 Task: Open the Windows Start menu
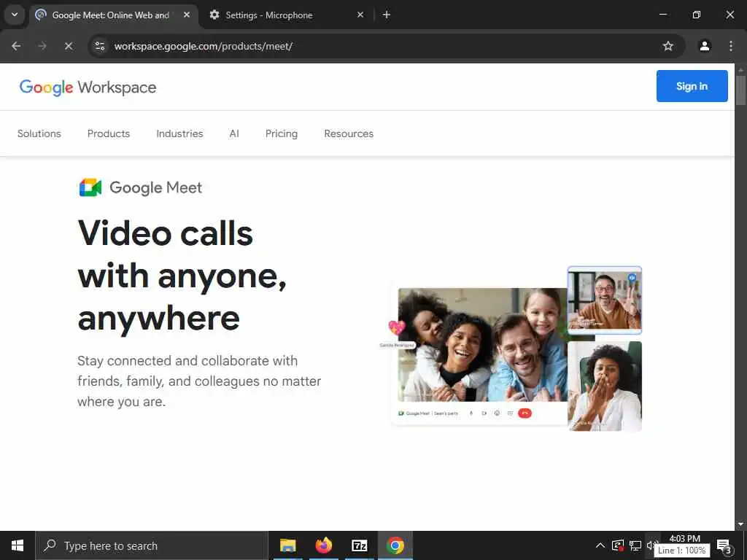point(18,545)
